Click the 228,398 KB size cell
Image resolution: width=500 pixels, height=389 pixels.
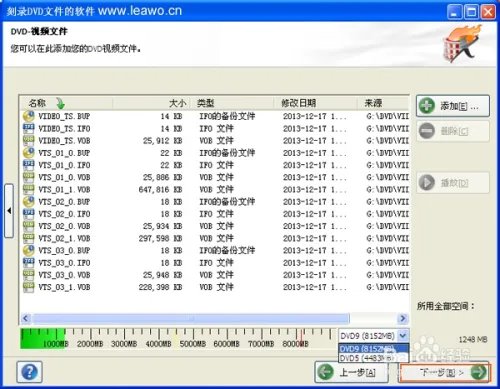[x=160, y=287]
